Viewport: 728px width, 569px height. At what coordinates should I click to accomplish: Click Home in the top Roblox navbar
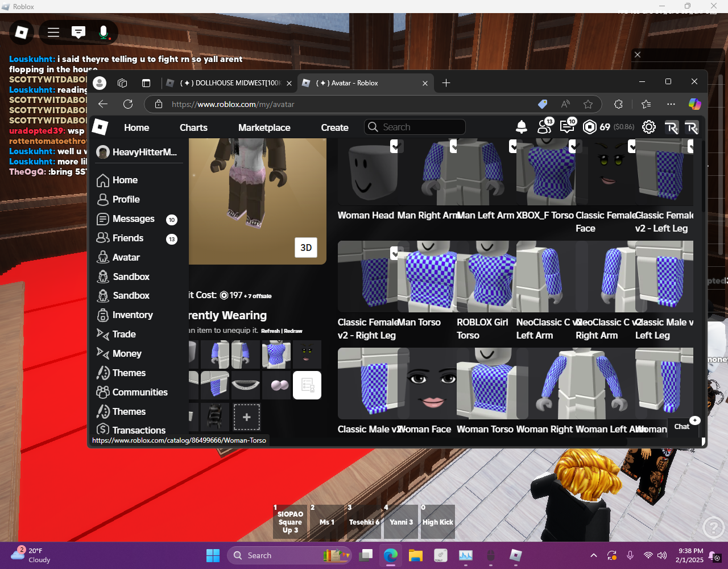(136, 127)
